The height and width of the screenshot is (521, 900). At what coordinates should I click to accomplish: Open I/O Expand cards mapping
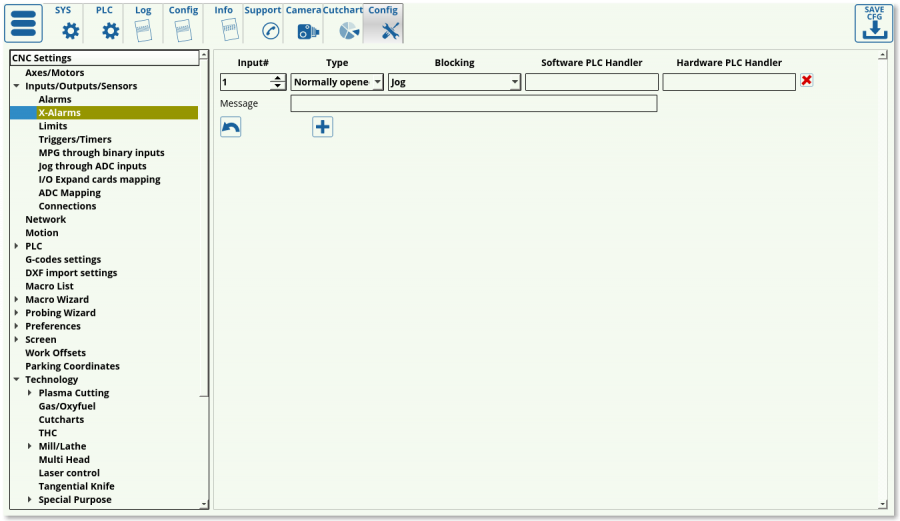click(x=99, y=180)
